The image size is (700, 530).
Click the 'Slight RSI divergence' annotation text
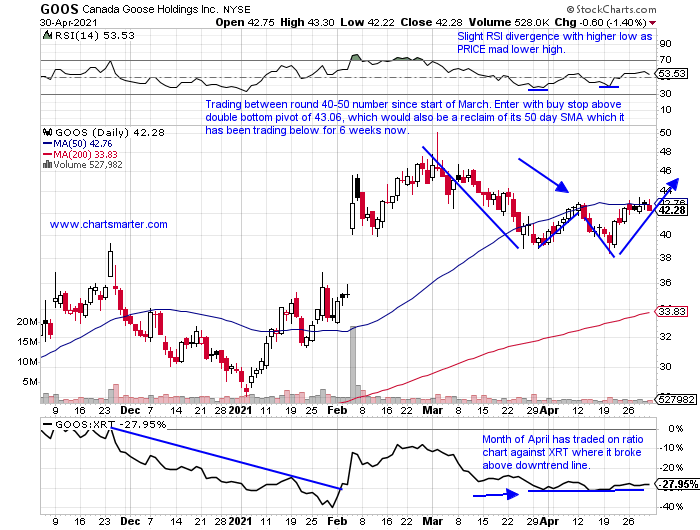554,43
